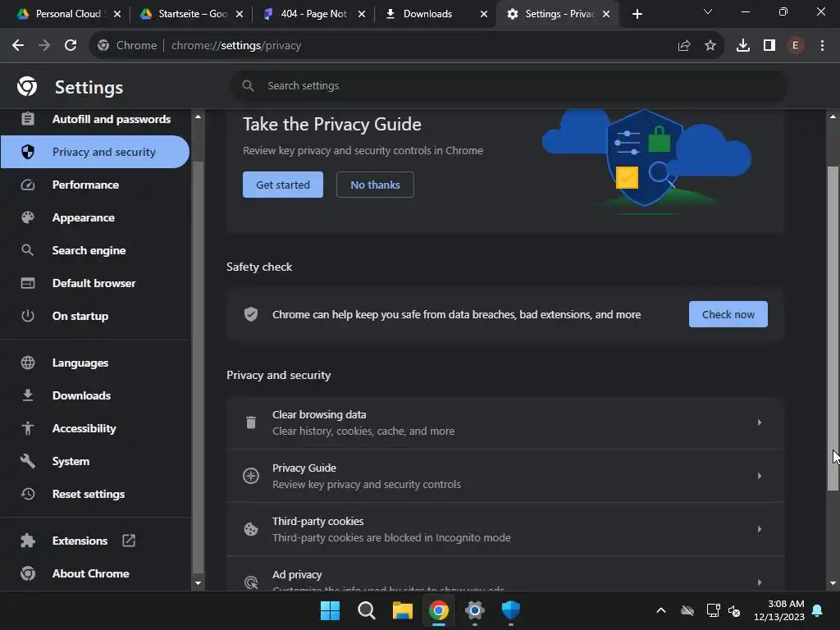840x630 pixels.
Task: Open Default browser settings
Action: click(x=95, y=283)
